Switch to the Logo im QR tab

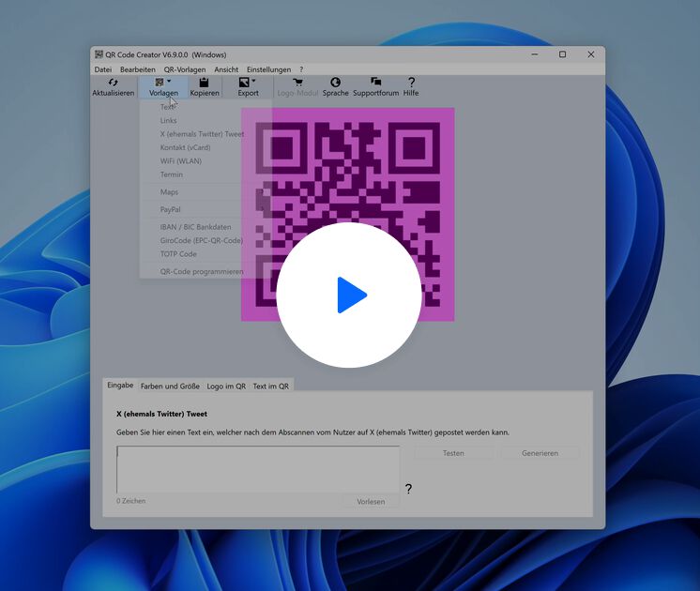click(x=226, y=386)
